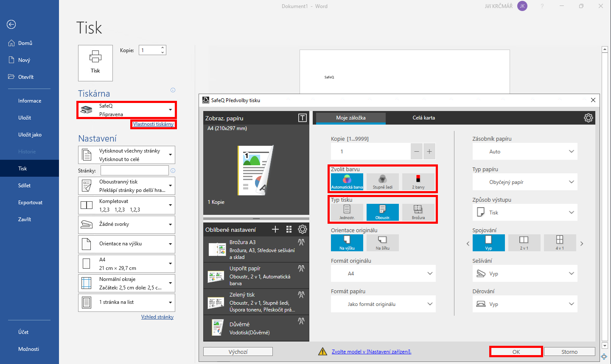Select the Brožura A3 favorite preset
Screen dimensions: 611x364
(x=256, y=249)
